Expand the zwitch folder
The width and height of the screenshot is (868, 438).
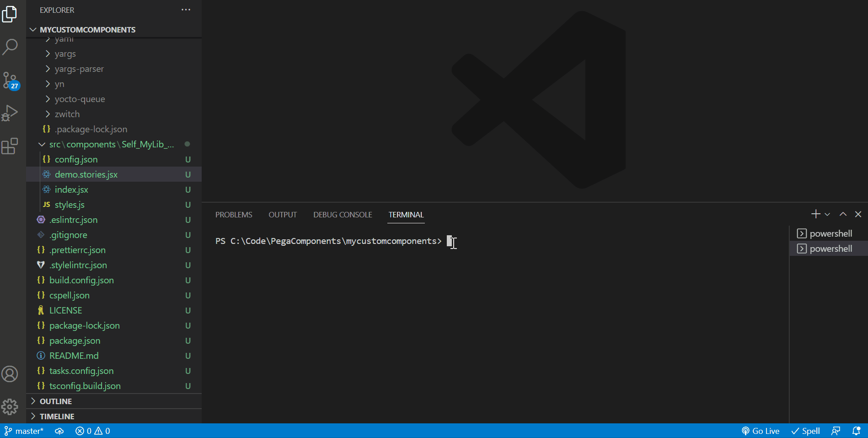(114, 114)
